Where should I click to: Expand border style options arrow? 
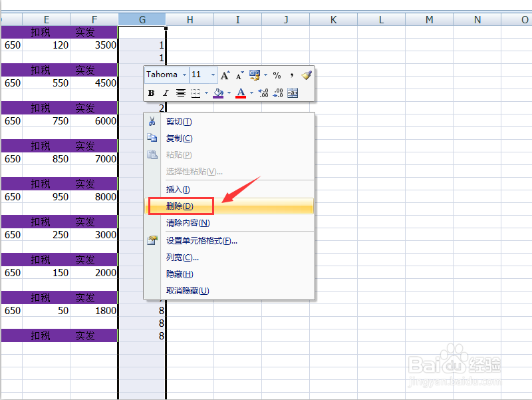click(x=206, y=93)
